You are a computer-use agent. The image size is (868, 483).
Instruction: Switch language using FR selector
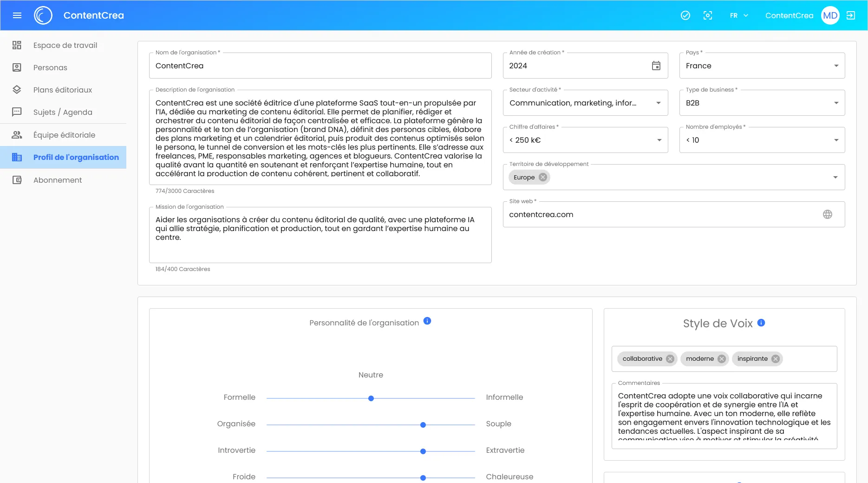pos(738,15)
